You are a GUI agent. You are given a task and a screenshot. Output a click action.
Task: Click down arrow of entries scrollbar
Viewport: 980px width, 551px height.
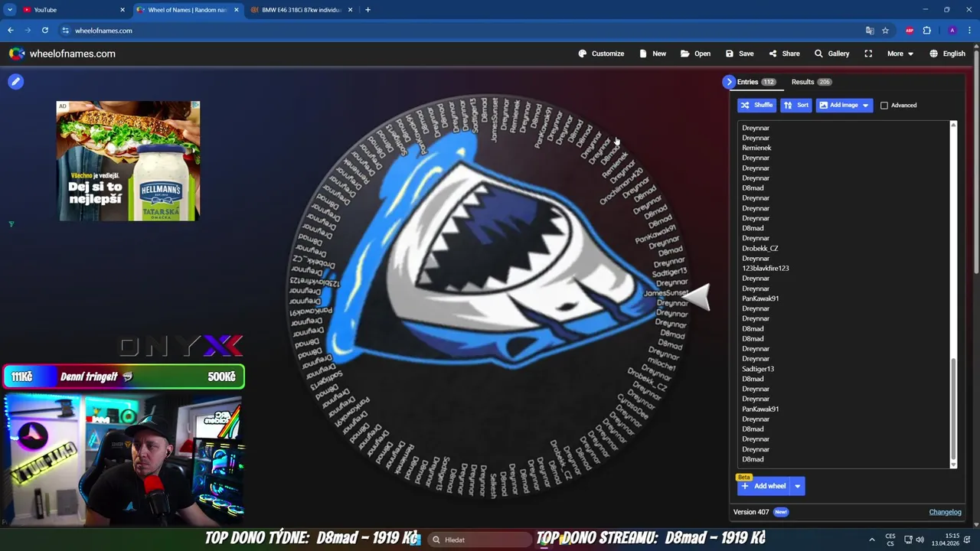(953, 465)
